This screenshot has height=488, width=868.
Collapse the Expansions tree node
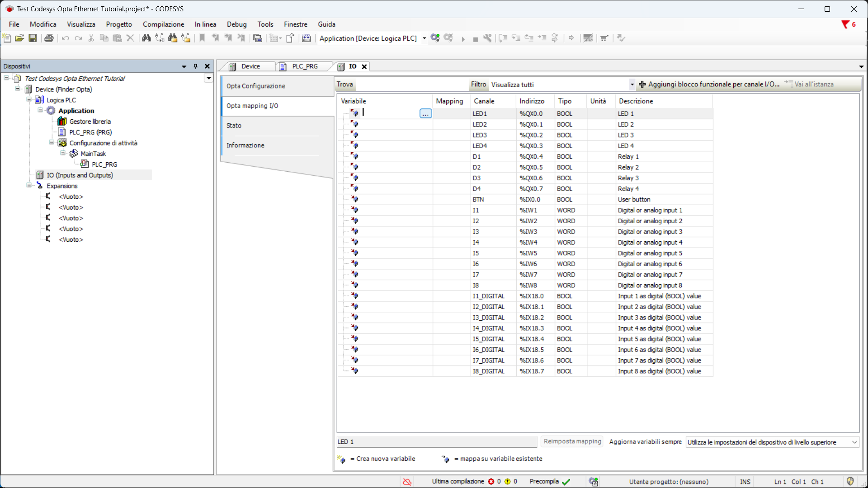point(29,186)
